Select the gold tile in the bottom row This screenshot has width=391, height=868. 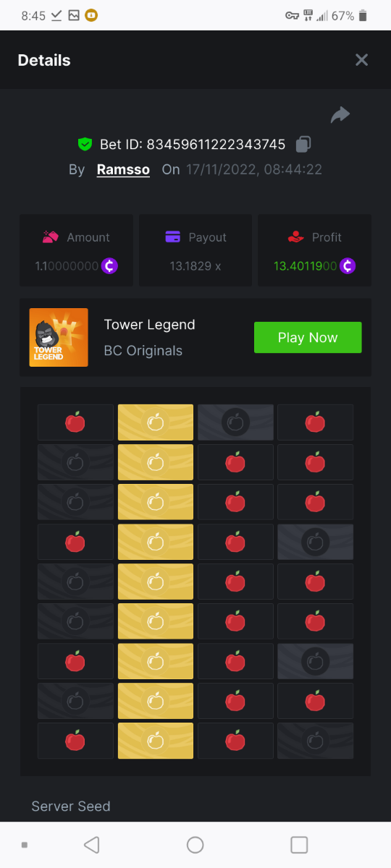156,741
